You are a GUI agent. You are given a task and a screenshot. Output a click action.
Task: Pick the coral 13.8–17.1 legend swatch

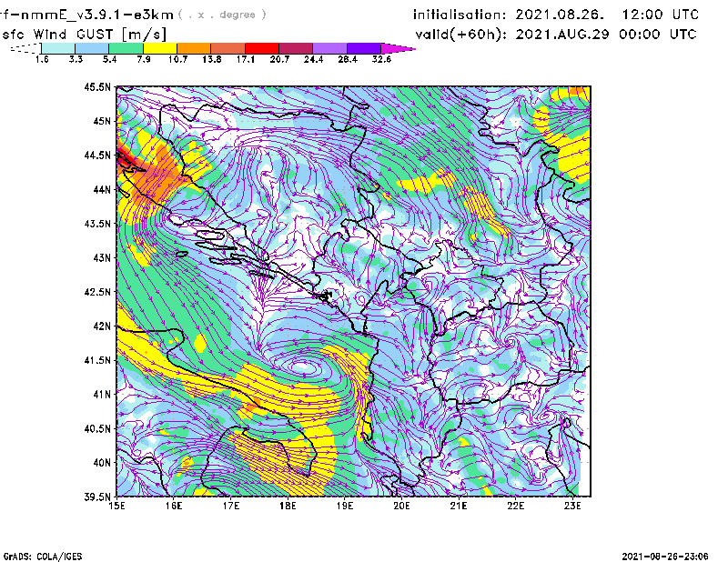pyautogui.click(x=228, y=48)
